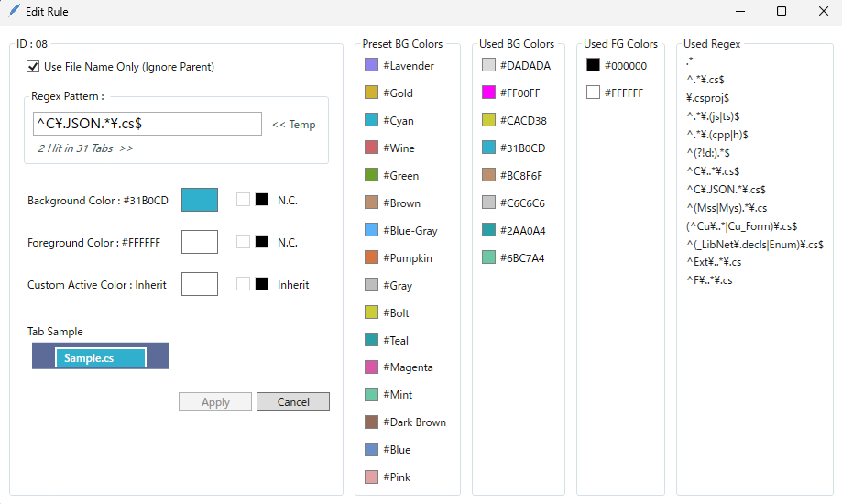Pick black quick swatch for Background Color
Image resolution: width=842 pixels, height=504 pixels.
261,200
